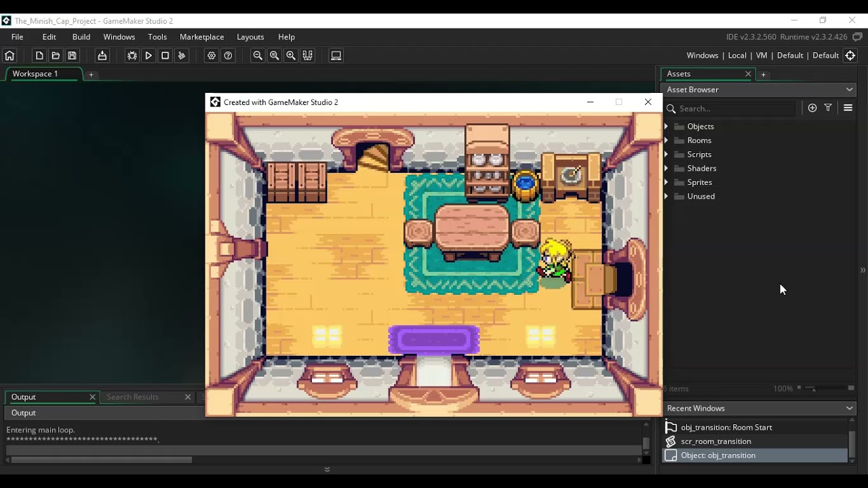Image resolution: width=868 pixels, height=488 pixels.
Task: Open the File menu
Action: click(18, 37)
